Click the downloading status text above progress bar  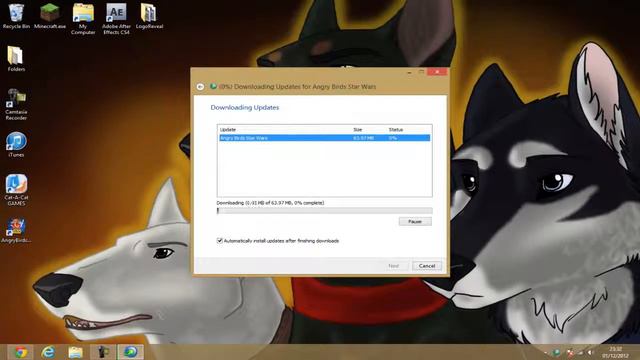(270, 202)
